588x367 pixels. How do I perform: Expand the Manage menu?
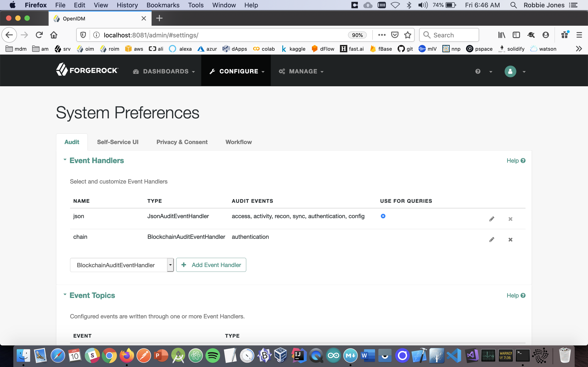click(301, 71)
